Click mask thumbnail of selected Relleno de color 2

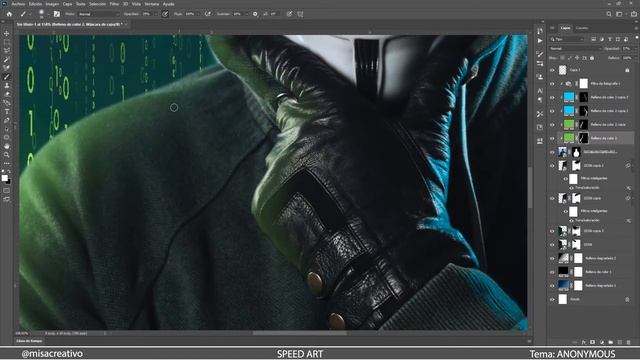(584, 138)
